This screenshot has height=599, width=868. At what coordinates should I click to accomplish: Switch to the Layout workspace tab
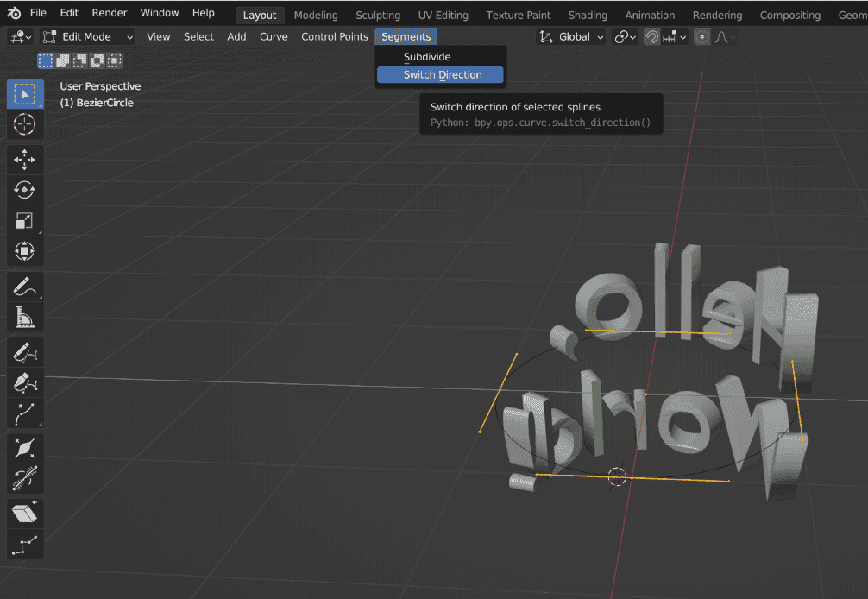pos(260,16)
